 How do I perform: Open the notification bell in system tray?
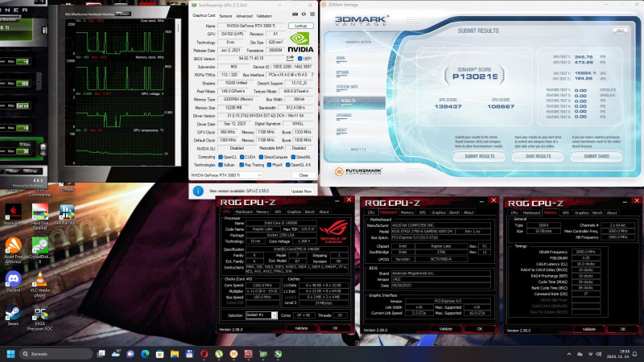pyautogui.click(x=635, y=354)
